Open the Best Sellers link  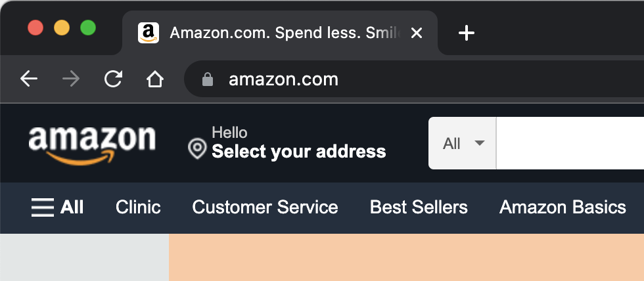pos(419,207)
